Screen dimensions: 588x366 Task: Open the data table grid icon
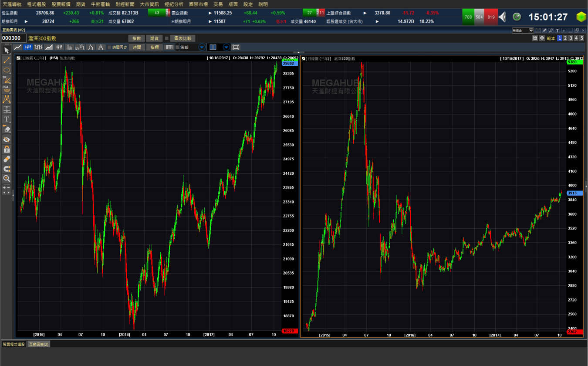[169, 47]
